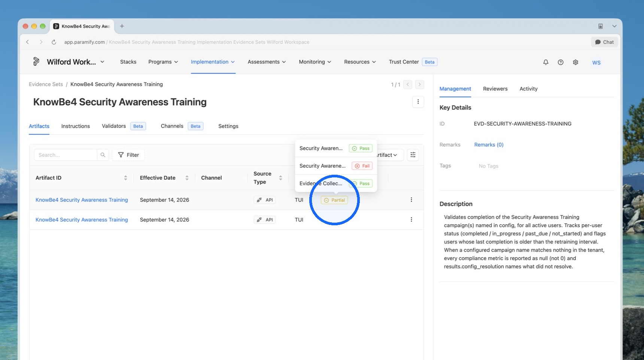This screenshot has height=360, width=644.
Task: Open the table column settings icon
Action: tap(413, 155)
